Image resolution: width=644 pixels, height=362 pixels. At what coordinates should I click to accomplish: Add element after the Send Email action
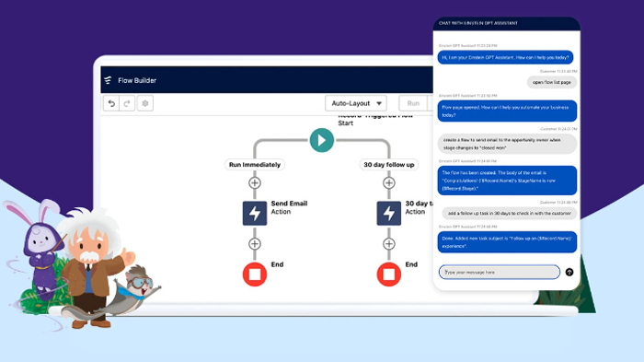pos(255,243)
